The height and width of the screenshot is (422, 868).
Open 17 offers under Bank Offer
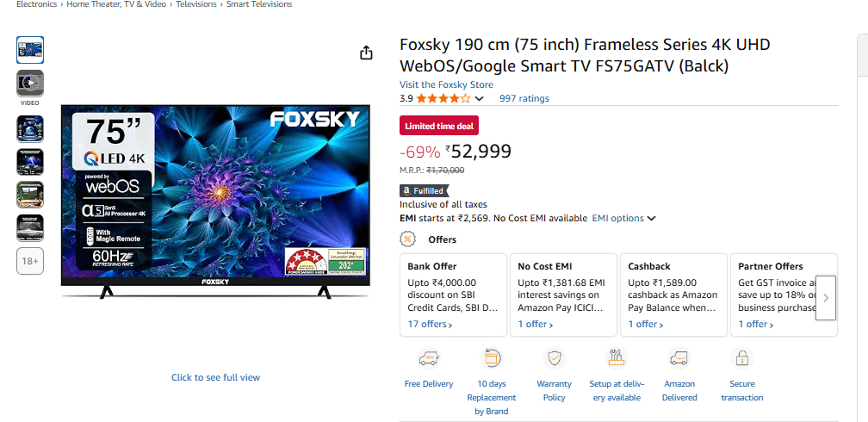coord(430,325)
